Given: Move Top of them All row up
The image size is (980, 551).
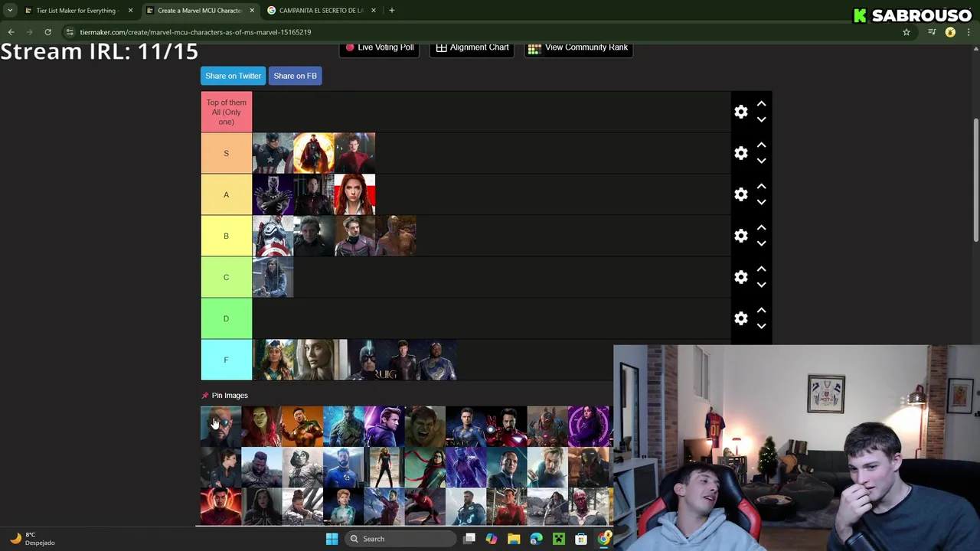Looking at the screenshot, I should 761,103.
